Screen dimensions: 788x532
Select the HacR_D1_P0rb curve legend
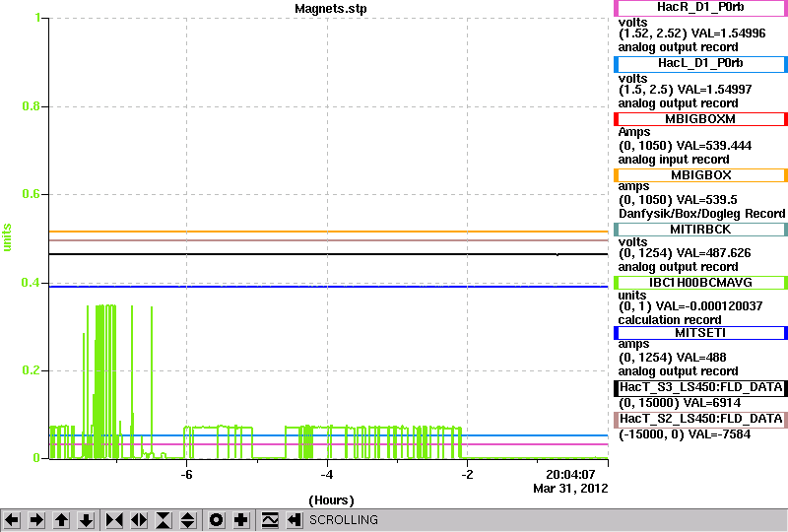(x=700, y=8)
